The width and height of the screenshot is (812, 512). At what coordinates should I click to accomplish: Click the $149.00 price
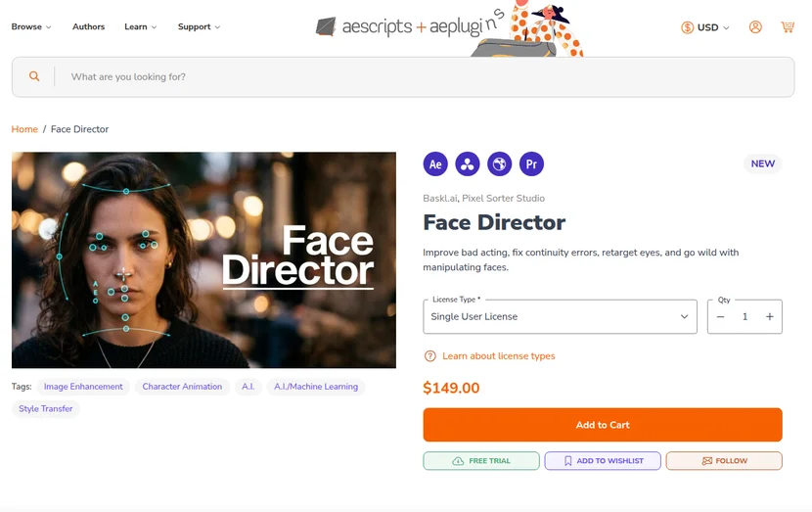click(451, 388)
